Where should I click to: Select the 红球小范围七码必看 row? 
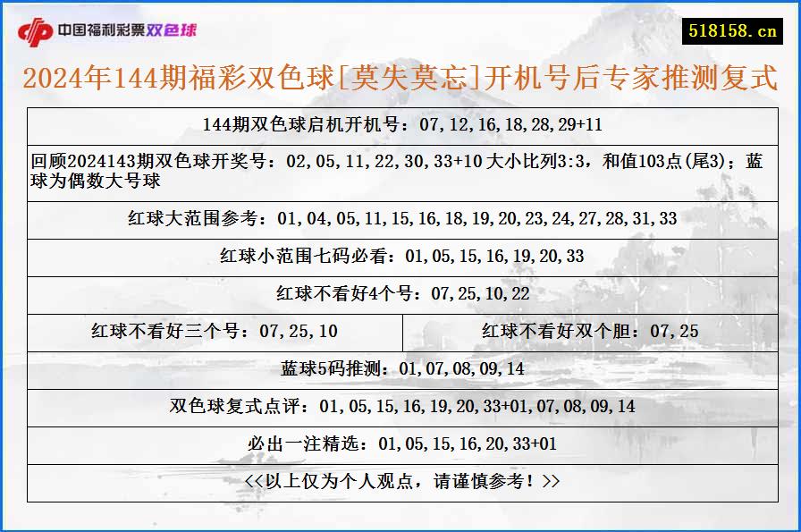tap(400, 255)
